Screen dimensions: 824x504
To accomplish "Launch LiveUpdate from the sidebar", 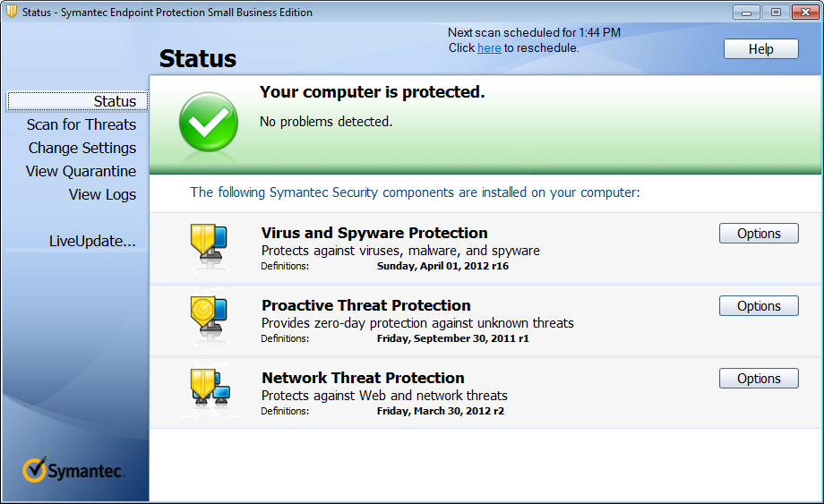I will 92,241.
